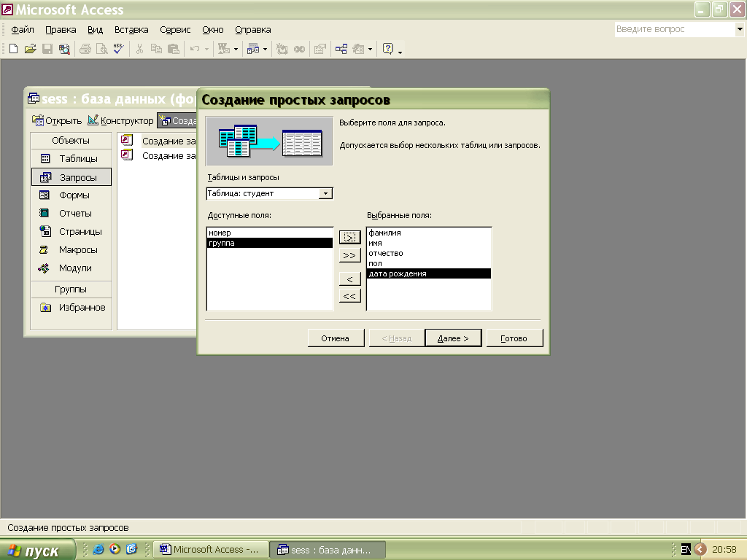Click the Office Links toolbar icon
Image resolution: width=747 pixels, height=560 pixels.
point(223,49)
